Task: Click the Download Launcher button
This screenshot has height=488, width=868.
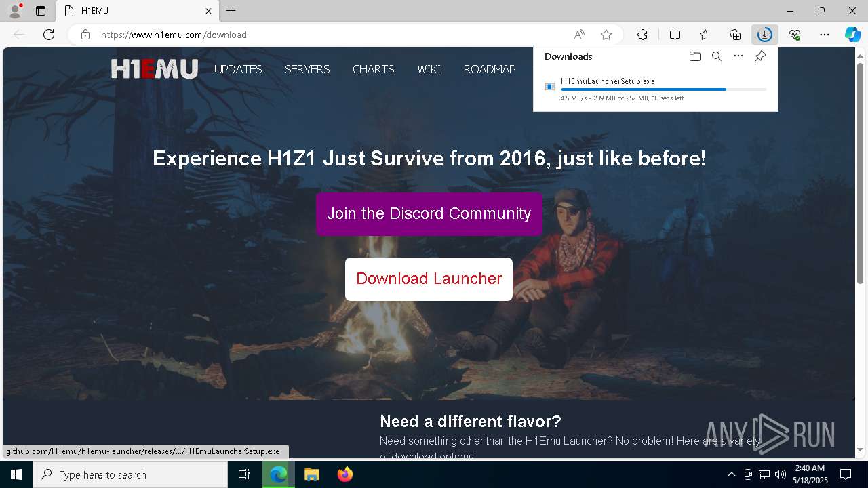Action: [429, 279]
